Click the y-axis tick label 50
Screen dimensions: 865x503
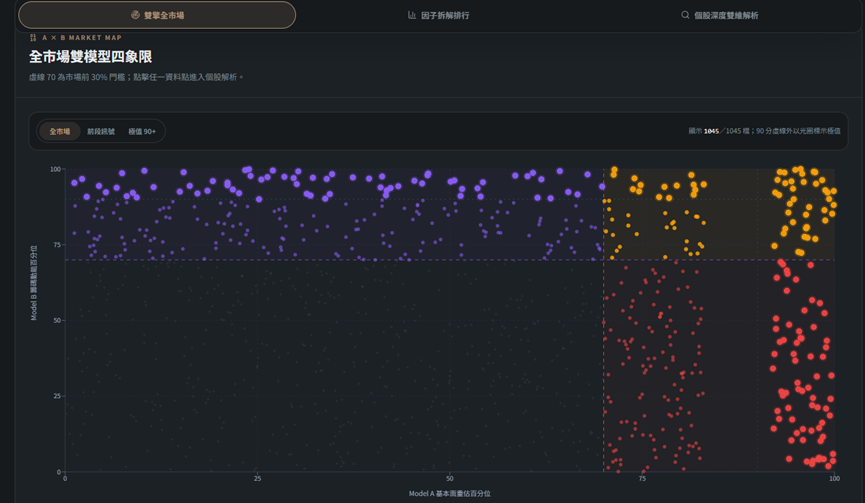57,320
